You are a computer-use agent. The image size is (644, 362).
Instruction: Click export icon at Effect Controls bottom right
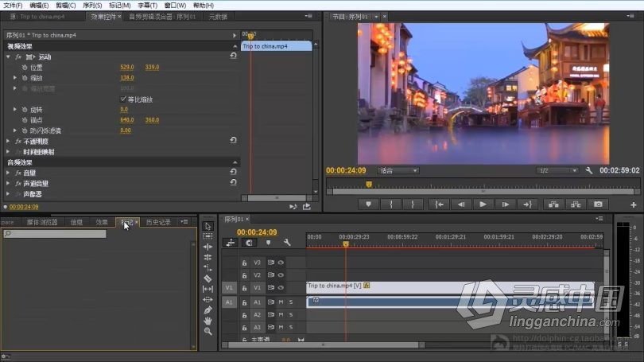click(306, 207)
